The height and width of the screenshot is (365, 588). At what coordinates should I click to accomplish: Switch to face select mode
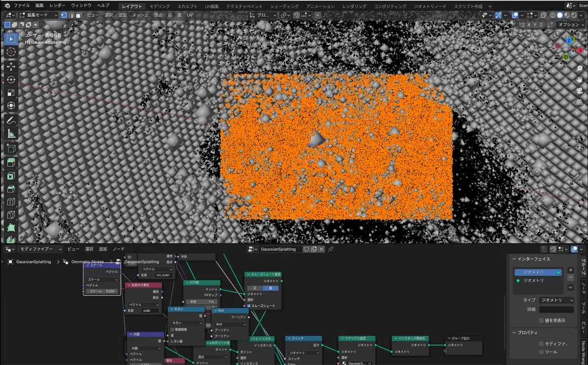pos(79,15)
